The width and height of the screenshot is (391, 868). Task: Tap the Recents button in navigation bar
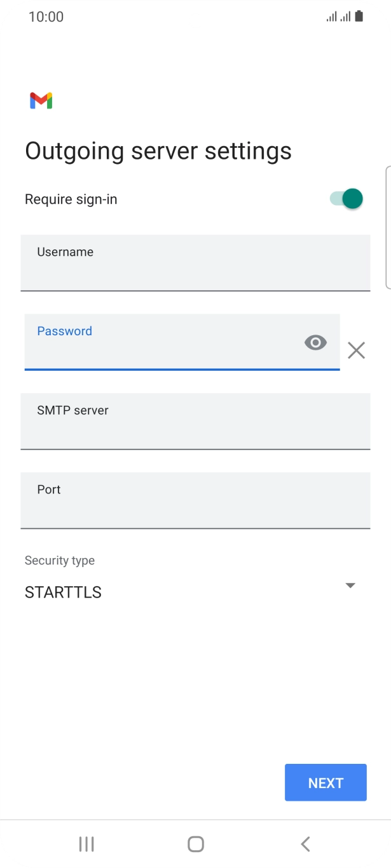tap(86, 844)
